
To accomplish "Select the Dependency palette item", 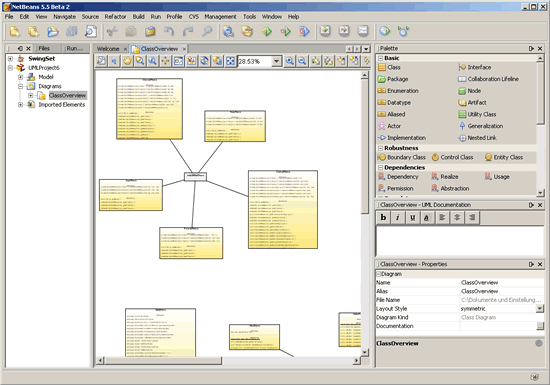I will pos(398,177).
